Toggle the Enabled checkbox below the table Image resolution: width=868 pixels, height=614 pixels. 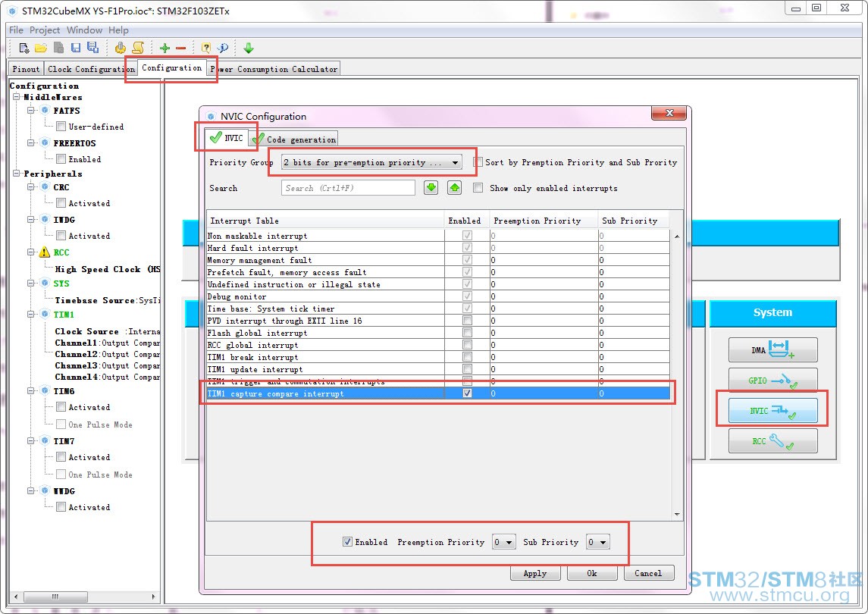click(x=347, y=542)
